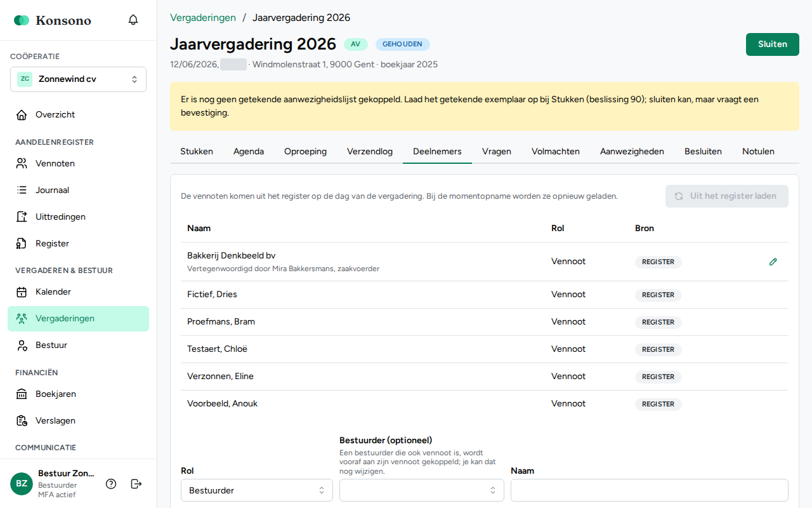This screenshot has width=812, height=508.
Task: Click the Sluiten button
Action: pyautogui.click(x=773, y=44)
